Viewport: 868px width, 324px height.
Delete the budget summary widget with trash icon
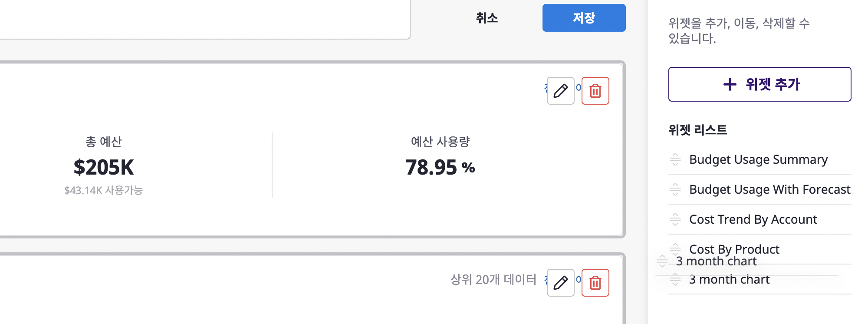(x=595, y=91)
